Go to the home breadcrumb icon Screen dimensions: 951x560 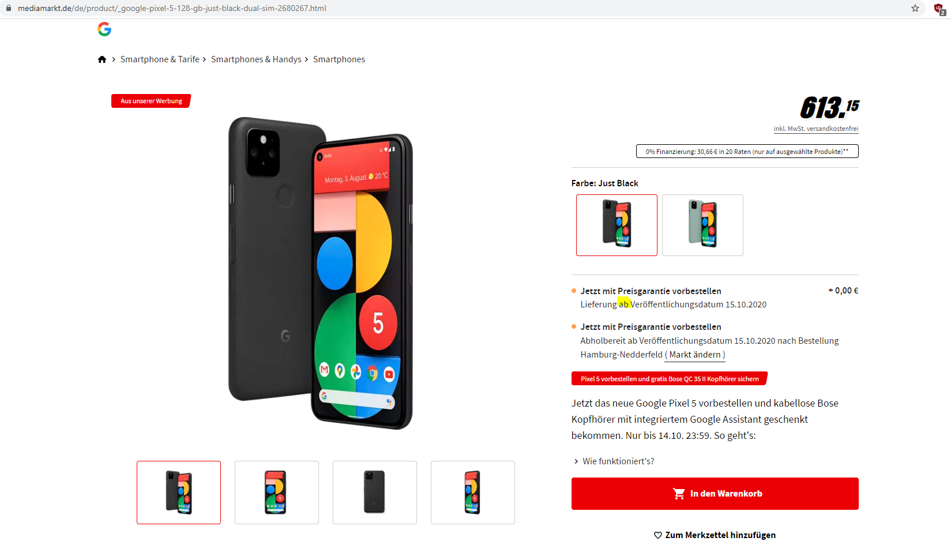point(102,59)
